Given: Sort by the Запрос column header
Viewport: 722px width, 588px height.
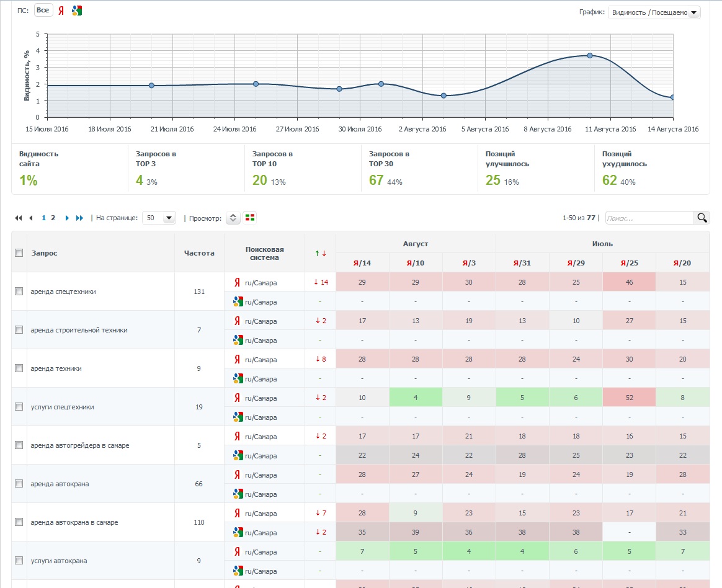Looking at the screenshot, I should (44, 253).
